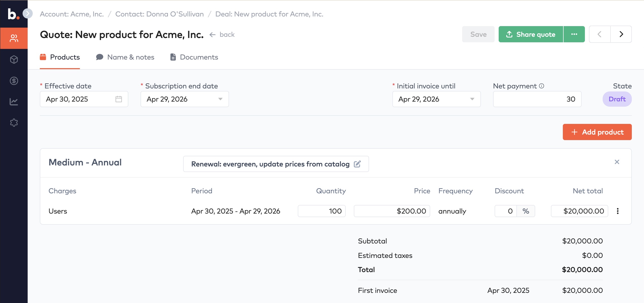Edit the renewal settings pencil icon

tap(357, 164)
